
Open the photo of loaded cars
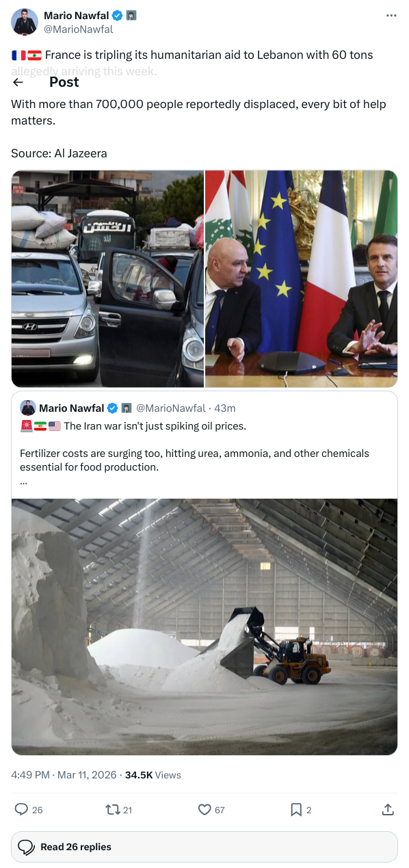[107, 278]
